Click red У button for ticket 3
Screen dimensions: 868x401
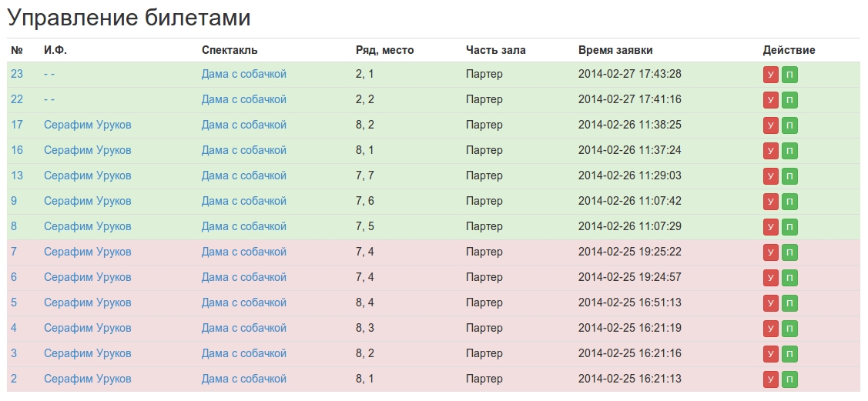[770, 355]
